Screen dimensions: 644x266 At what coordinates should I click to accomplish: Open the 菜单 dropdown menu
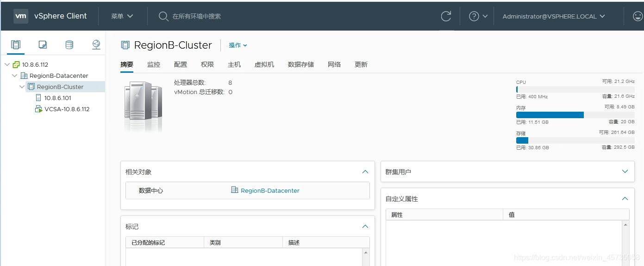(x=122, y=16)
